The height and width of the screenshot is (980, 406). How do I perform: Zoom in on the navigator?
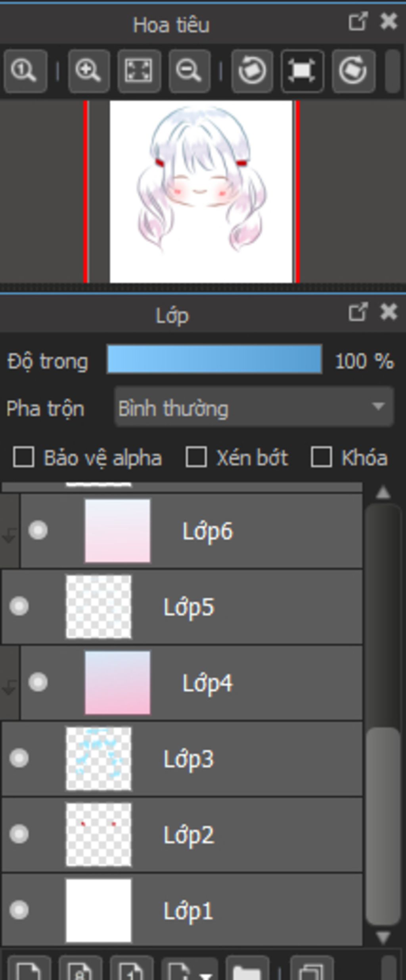tap(89, 71)
